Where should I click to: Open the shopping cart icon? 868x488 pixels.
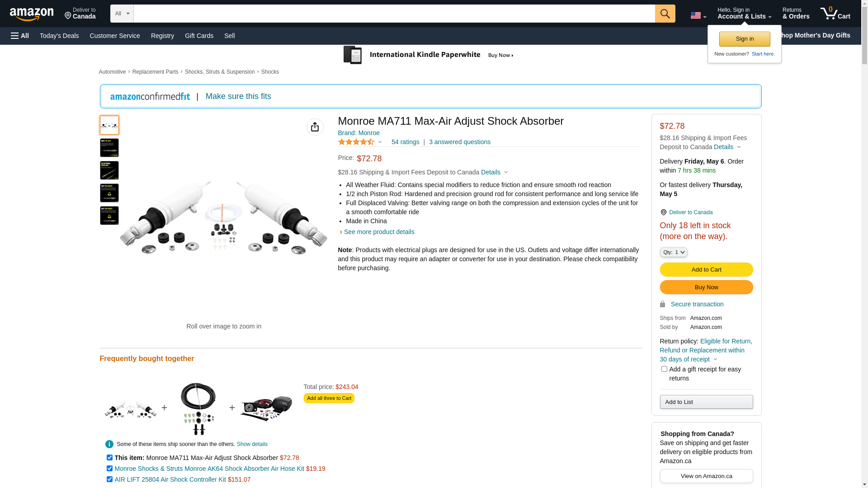[x=835, y=14]
